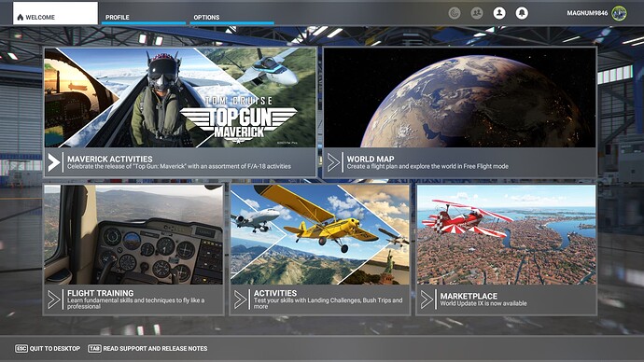Click the MAGNUM9846 username text
Screen dimensions: 644x362
point(587,13)
